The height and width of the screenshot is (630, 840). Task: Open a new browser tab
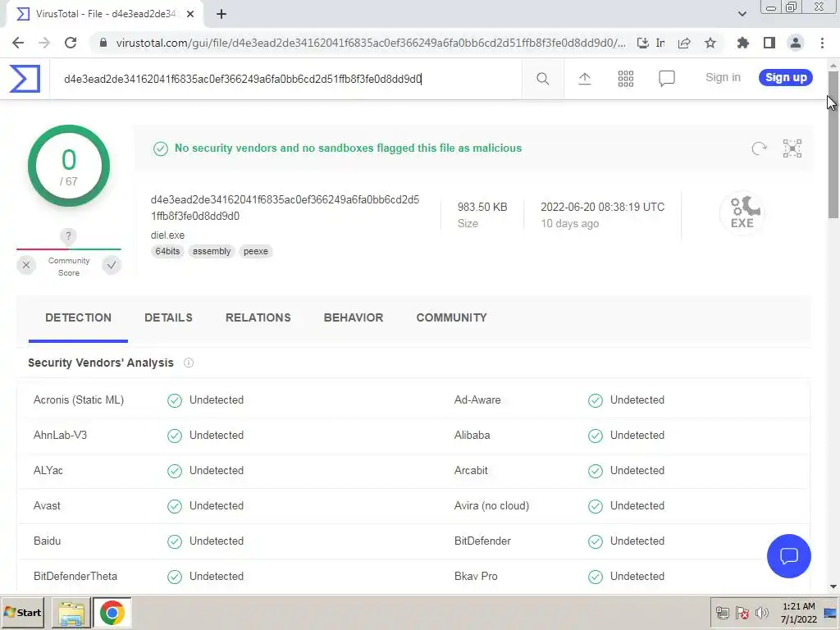(x=221, y=14)
